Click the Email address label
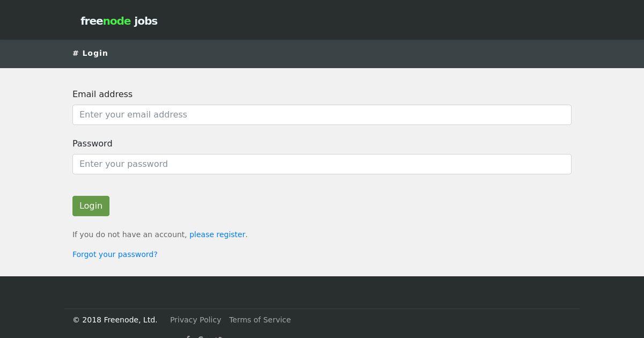The height and width of the screenshot is (338, 644). click(103, 94)
